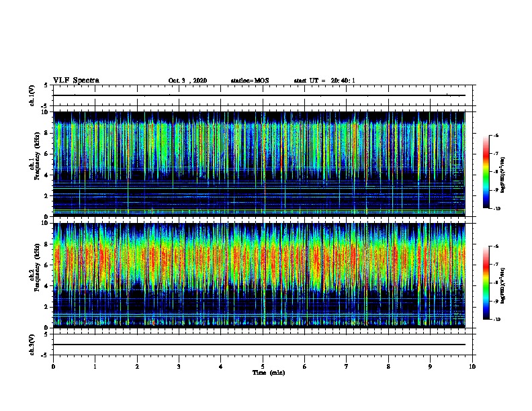The height and width of the screenshot is (411, 532).
Task: Click the ch.2 frequency tick "8"
Action: (47, 244)
